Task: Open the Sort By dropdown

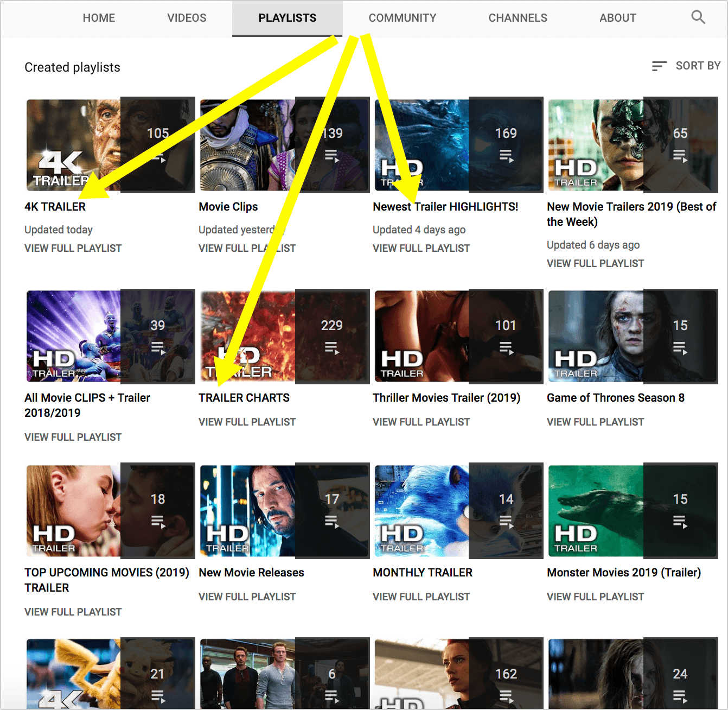Action: coord(686,66)
